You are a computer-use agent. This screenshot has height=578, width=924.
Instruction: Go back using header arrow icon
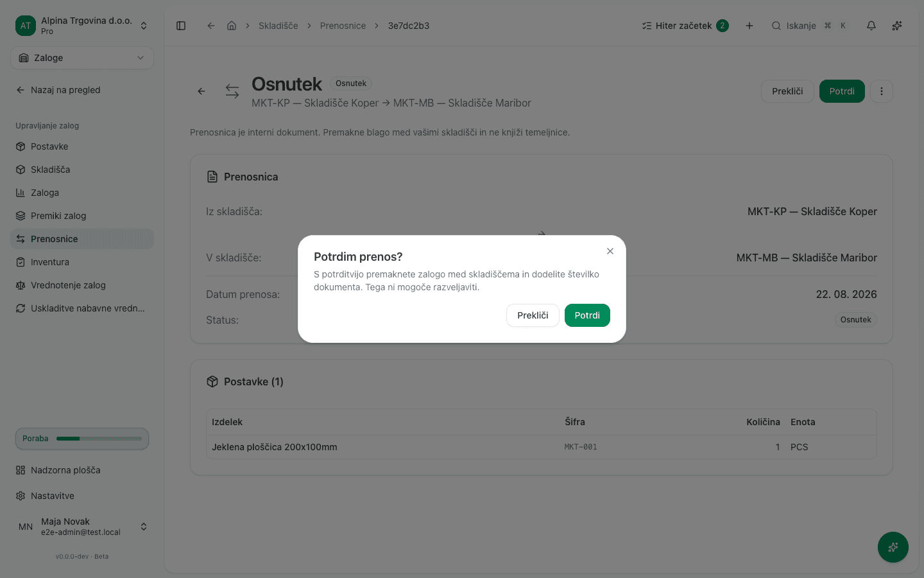click(210, 26)
